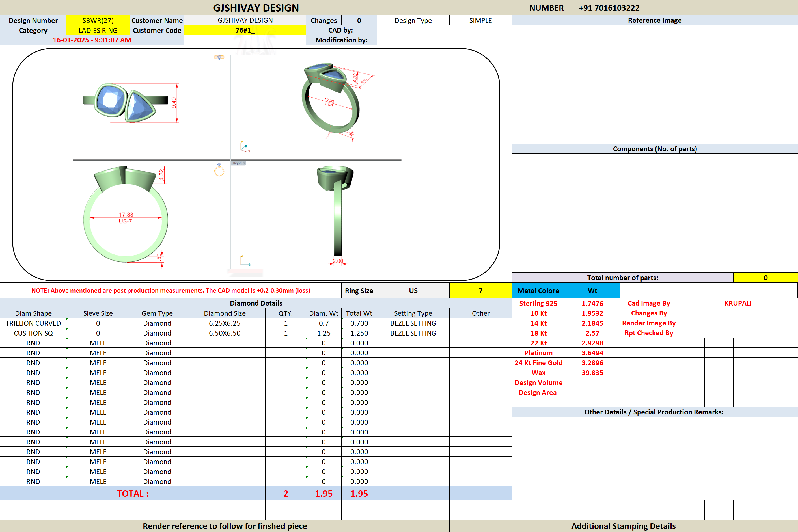This screenshot has width=798, height=532.
Task: Select the total weight 0.700 cell
Action: coord(359,323)
